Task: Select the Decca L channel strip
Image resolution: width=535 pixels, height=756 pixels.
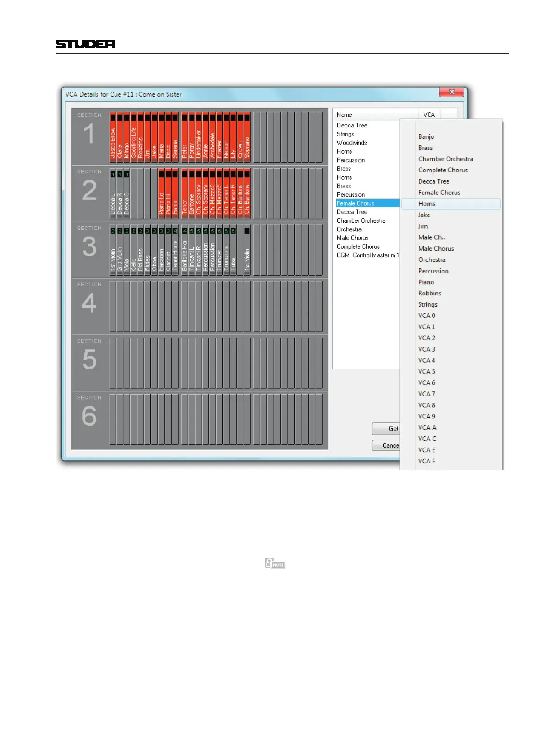Action: coord(113,193)
